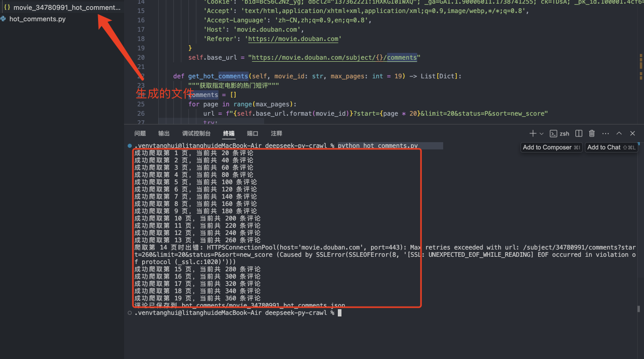
Task: Click the new terminal plus icon
Action: [532, 133]
